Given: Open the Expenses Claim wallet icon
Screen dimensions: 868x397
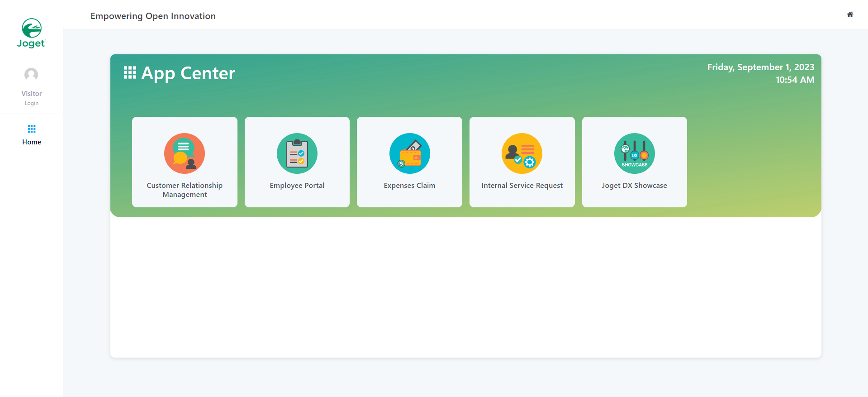Looking at the screenshot, I should (409, 153).
